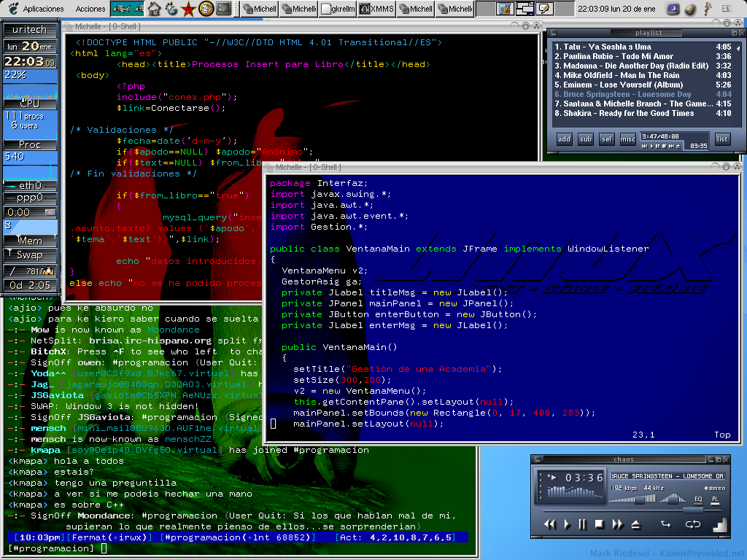This screenshot has width=747, height=560.
Task: Select 'Eminem - Lose Yourself (Album)' track
Action: tap(643, 85)
